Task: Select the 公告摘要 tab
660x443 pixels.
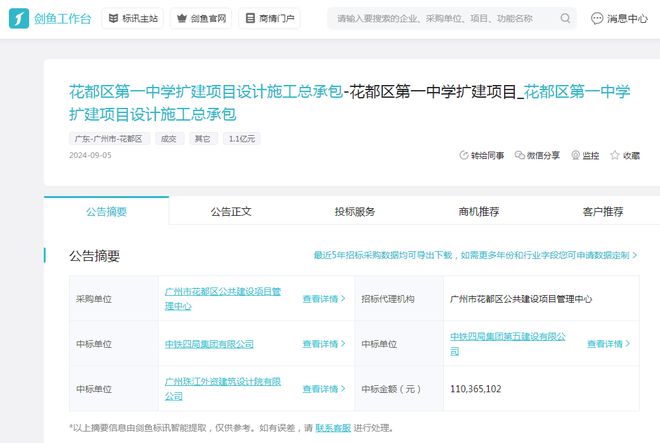Action: 106,211
